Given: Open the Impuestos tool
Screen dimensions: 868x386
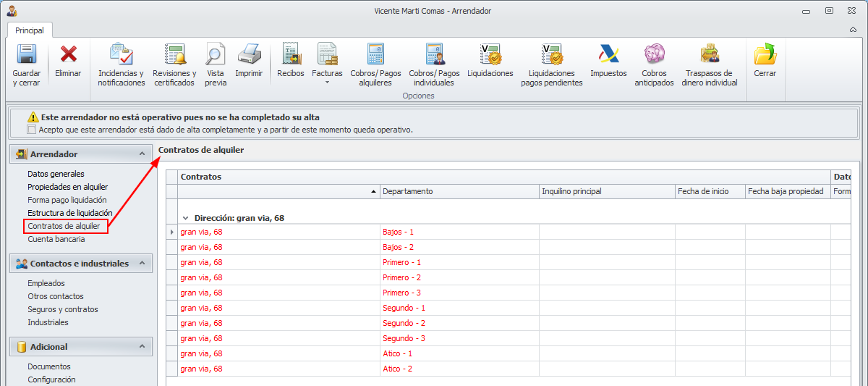Looking at the screenshot, I should pos(608,56).
